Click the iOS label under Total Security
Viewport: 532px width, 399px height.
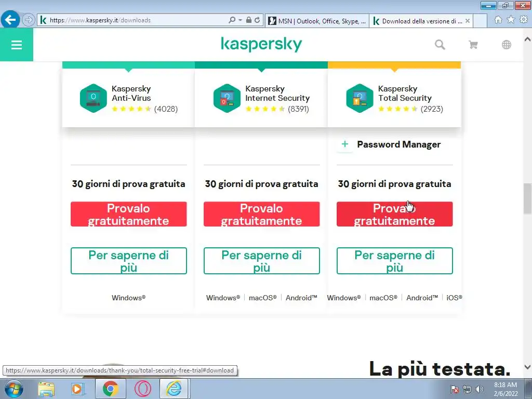pos(454,298)
